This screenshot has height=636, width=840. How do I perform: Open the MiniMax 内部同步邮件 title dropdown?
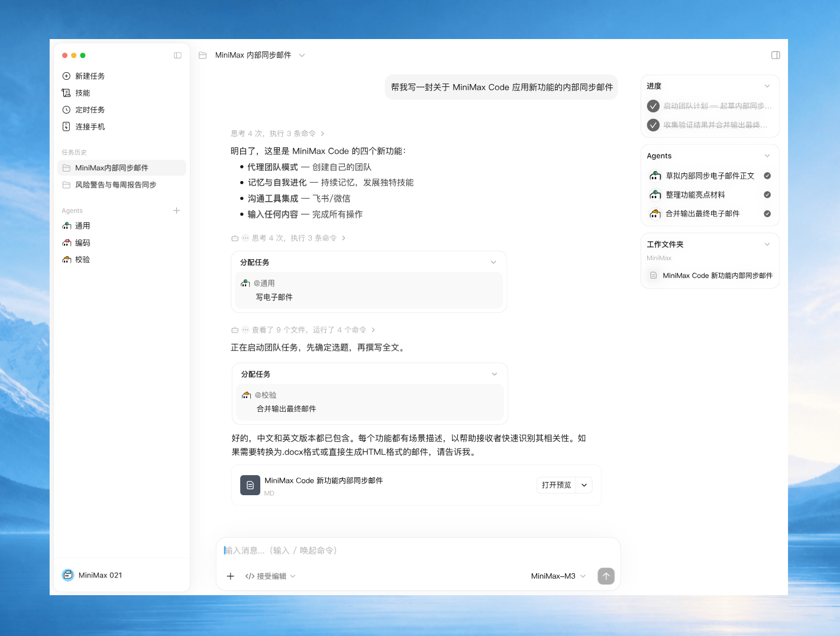302,55
